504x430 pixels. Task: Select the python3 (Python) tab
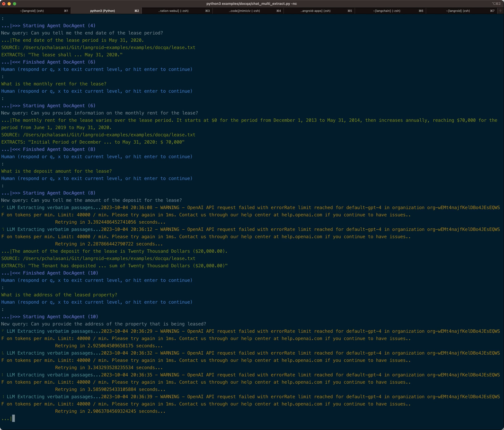pyautogui.click(x=106, y=11)
